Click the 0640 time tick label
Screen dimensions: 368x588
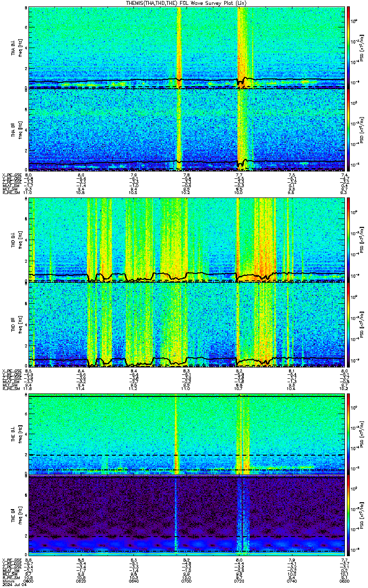click(x=134, y=580)
